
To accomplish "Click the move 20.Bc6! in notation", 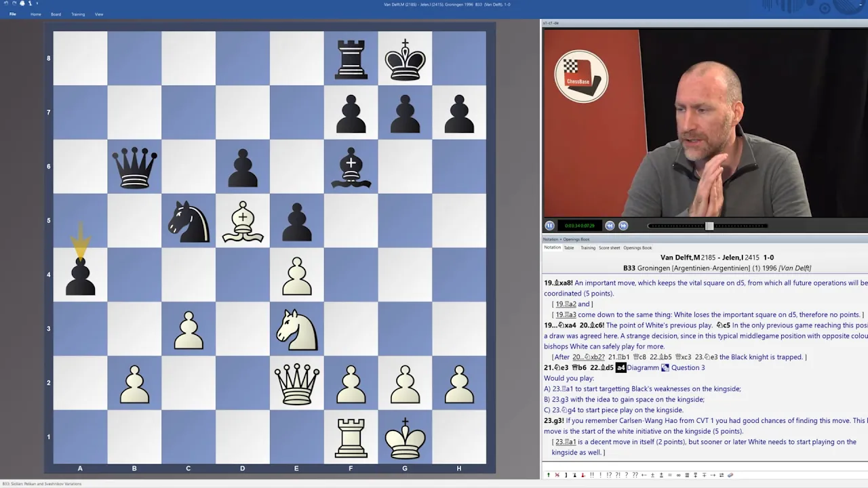I will tap(592, 325).
